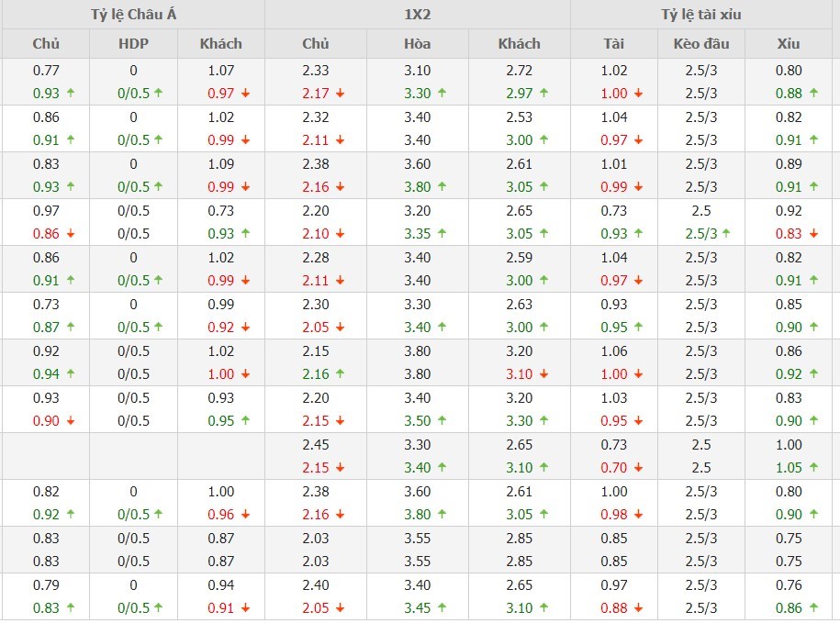The image size is (840, 623).
Task: Select the 2.45 odds cell
Action: (316, 445)
